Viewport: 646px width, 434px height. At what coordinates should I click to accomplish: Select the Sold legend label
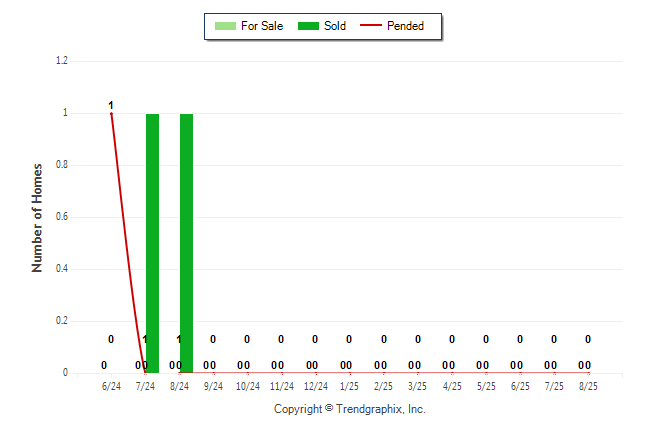335,26
